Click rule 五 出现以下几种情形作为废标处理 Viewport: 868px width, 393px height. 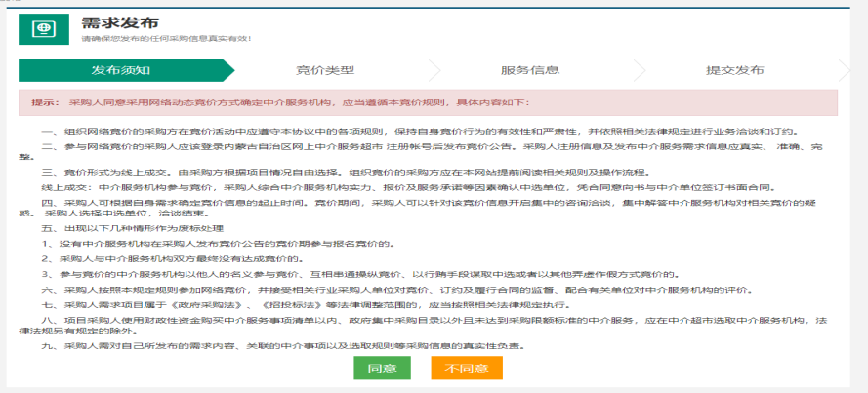click(133, 229)
